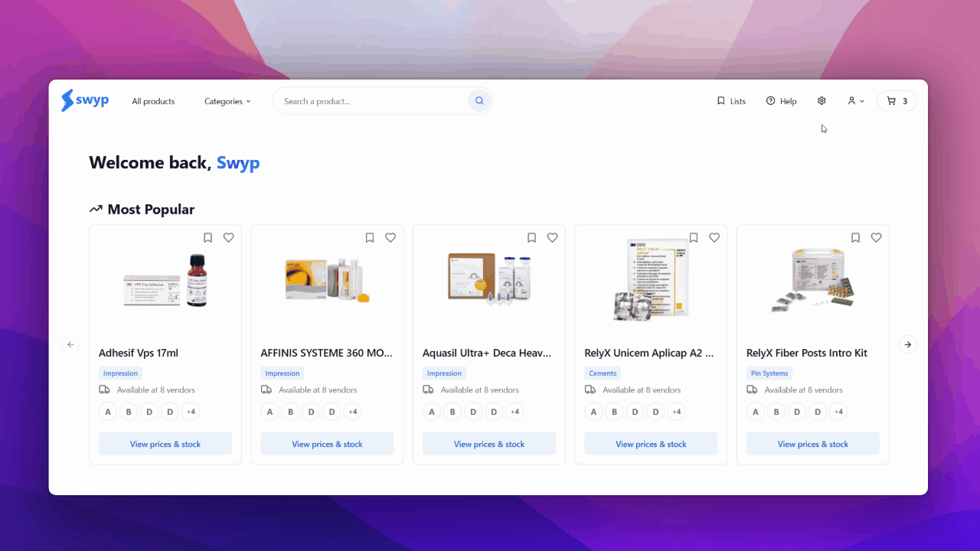Open Aquasil Ultra+ product image

pos(489,280)
